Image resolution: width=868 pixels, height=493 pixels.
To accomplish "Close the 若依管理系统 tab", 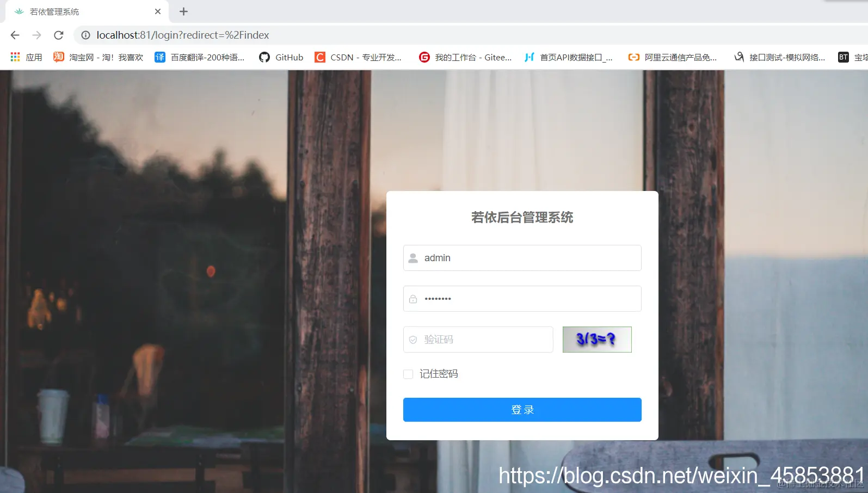I will tap(158, 11).
